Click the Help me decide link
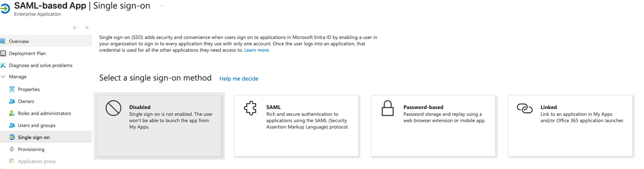This screenshot has width=644, height=169. coord(239,79)
